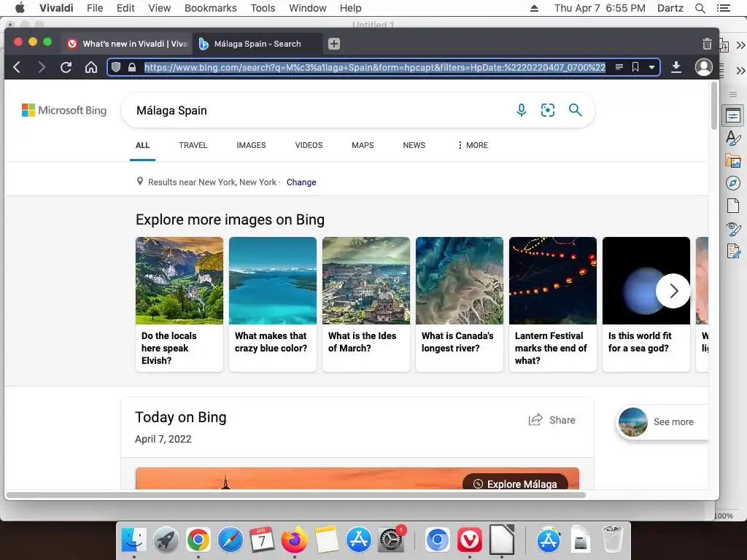Screen dimensions: 747x560
Task: Open 'Lantern Festival marks the end' card
Action: point(553,304)
